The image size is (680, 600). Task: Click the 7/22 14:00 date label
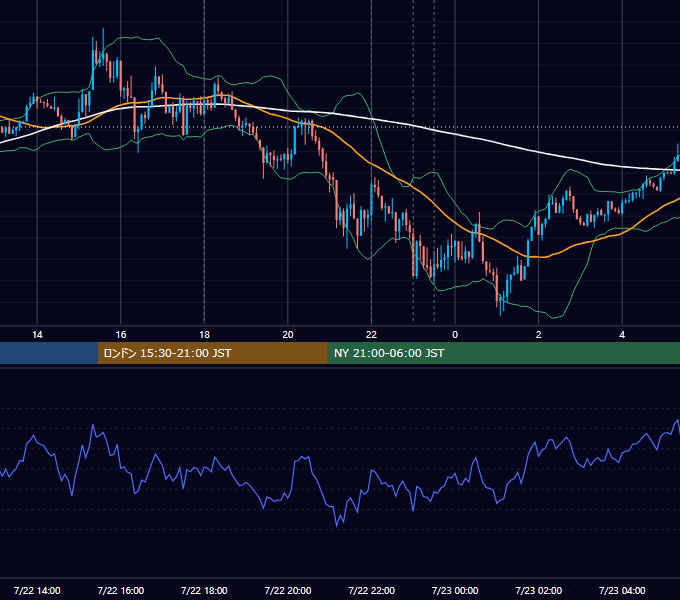click(37, 590)
